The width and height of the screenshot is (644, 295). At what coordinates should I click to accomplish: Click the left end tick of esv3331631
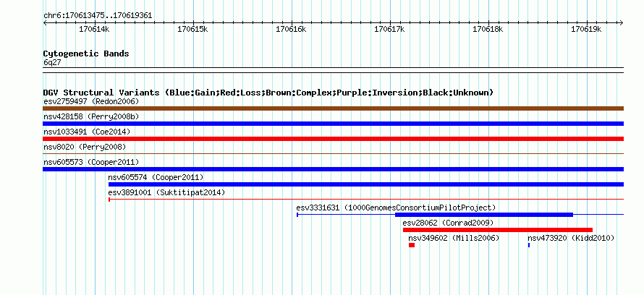click(x=297, y=215)
